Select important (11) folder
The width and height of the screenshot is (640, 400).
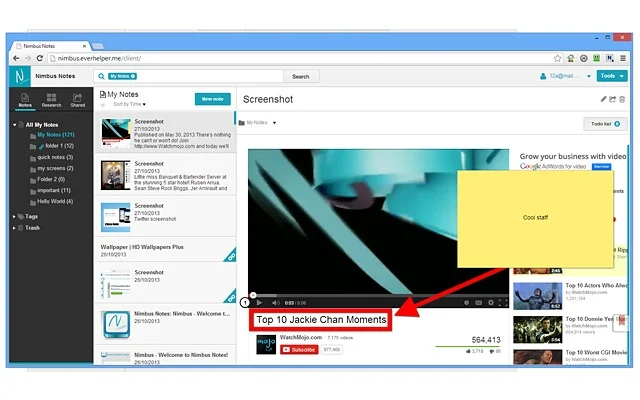click(54, 190)
